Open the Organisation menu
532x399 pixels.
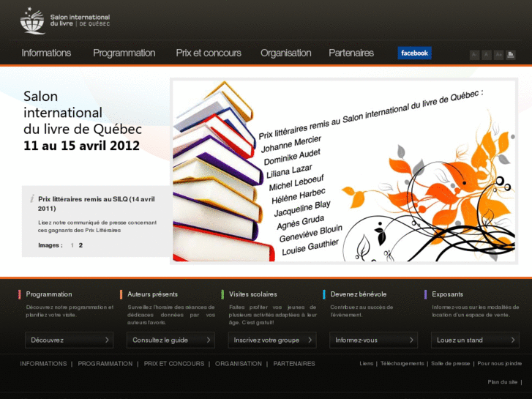pos(285,53)
